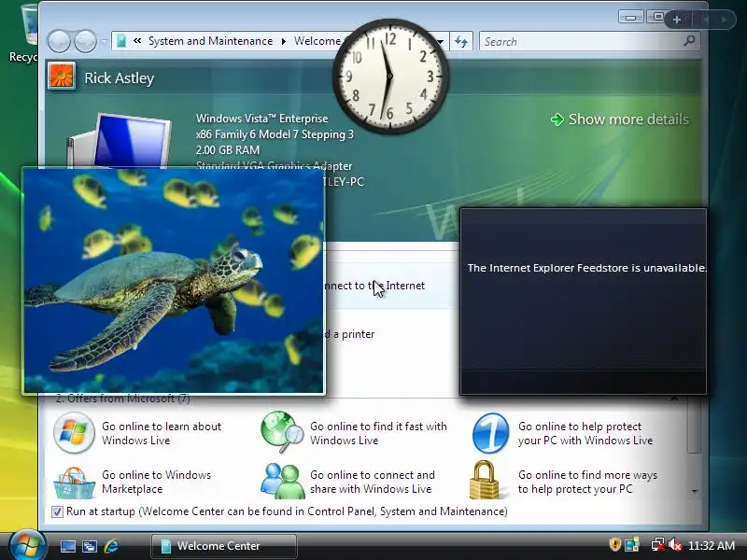Toggle Run at startup checkbox
The width and height of the screenshot is (747, 560).
tap(57, 511)
